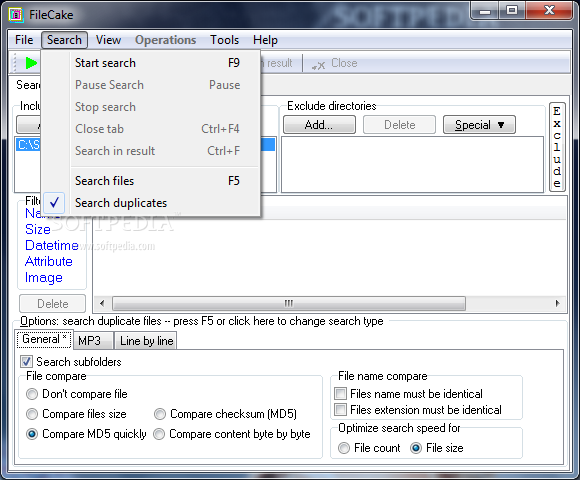Select Don't compare file radio button

pos(32,394)
